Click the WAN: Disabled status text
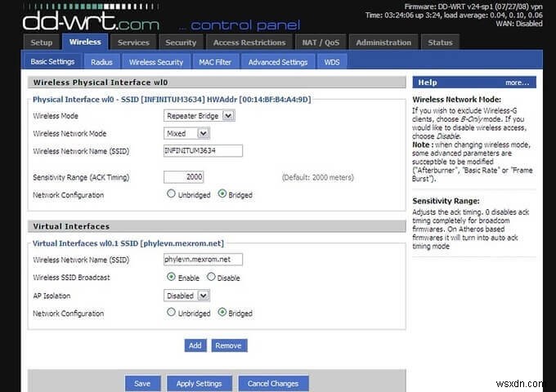Screen dimensions: 556x392 click(x=519, y=24)
